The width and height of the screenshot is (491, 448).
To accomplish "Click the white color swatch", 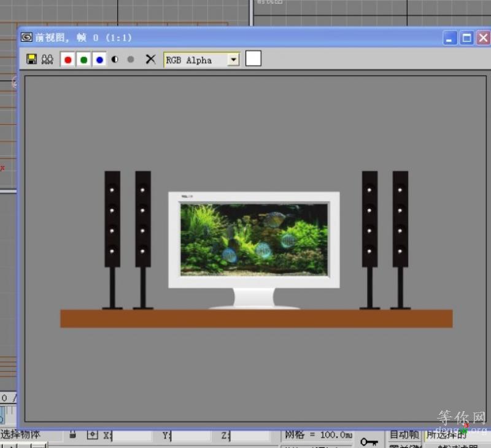I will [x=253, y=58].
